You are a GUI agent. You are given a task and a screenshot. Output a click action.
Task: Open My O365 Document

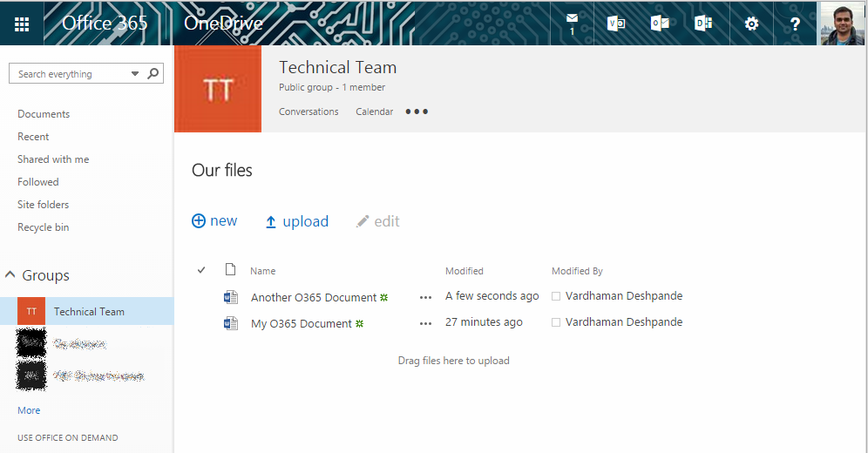pos(302,323)
